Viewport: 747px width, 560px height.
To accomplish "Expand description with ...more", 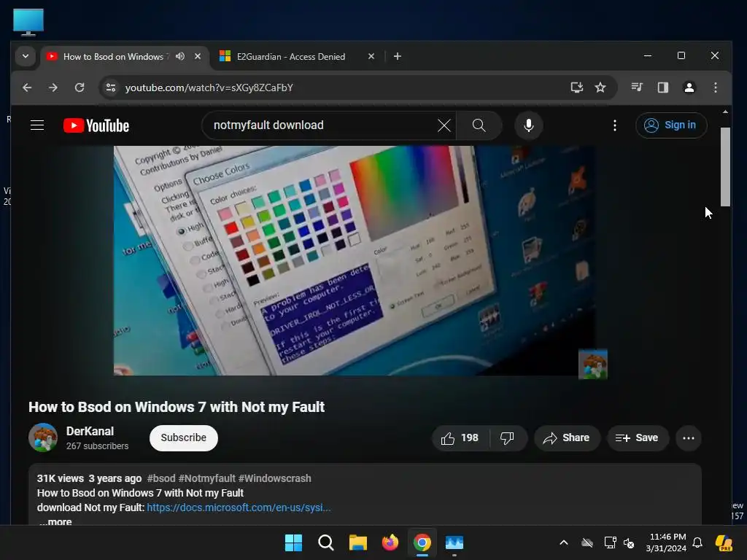I will [x=55, y=522].
